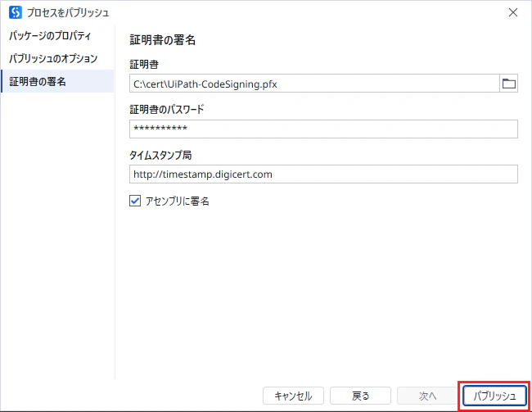Click the UiPath Studio logo icon
Screen dimensions: 532x412
click(16, 12)
